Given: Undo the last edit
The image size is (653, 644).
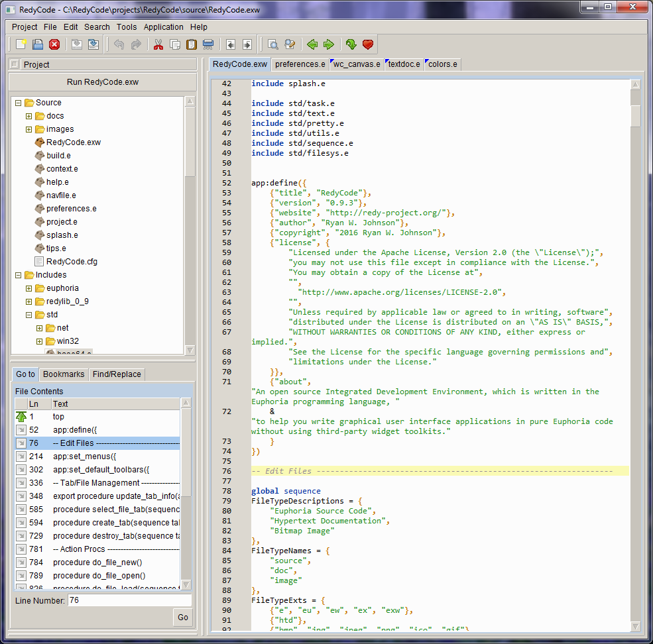Looking at the screenshot, I should pos(119,44).
